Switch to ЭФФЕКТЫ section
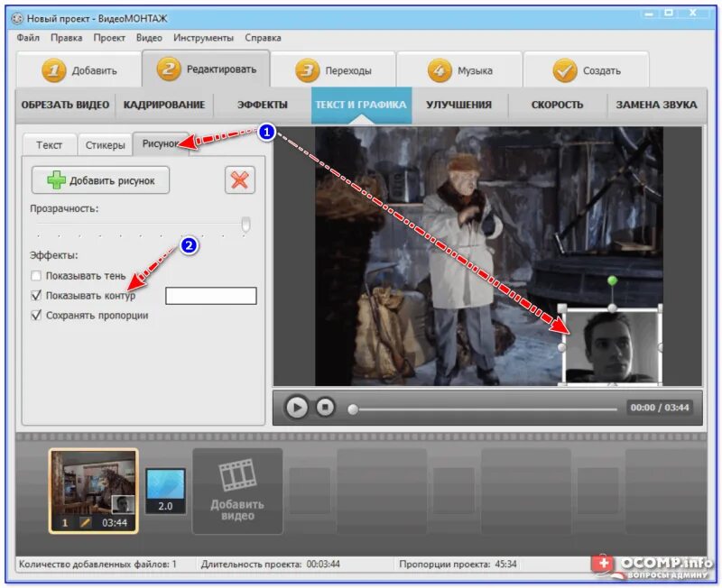 point(262,105)
